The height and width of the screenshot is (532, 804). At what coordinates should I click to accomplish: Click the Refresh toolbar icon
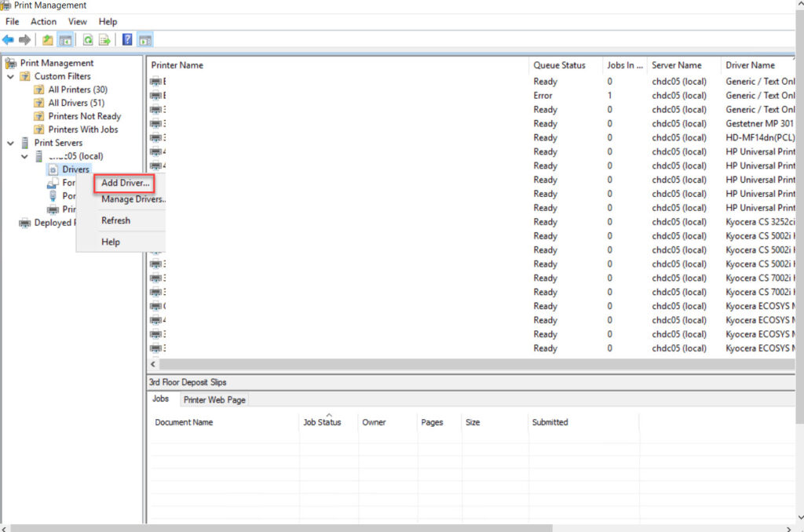click(89, 38)
